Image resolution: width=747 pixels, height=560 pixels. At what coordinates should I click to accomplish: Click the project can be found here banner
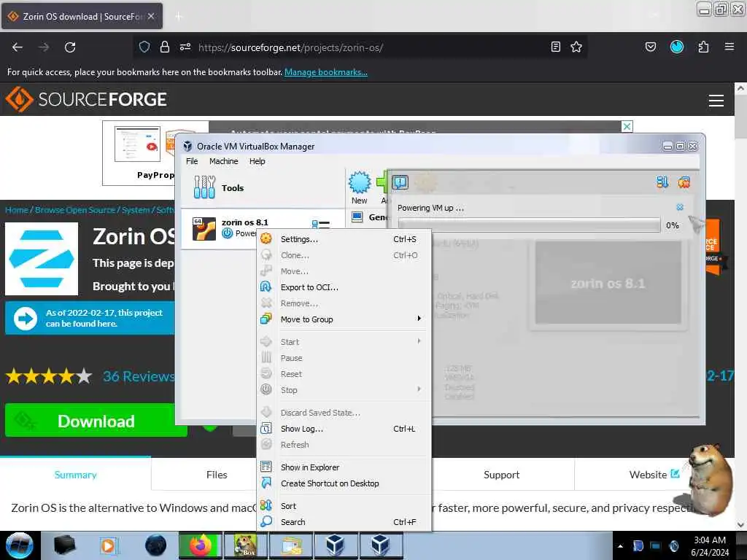(90, 318)
